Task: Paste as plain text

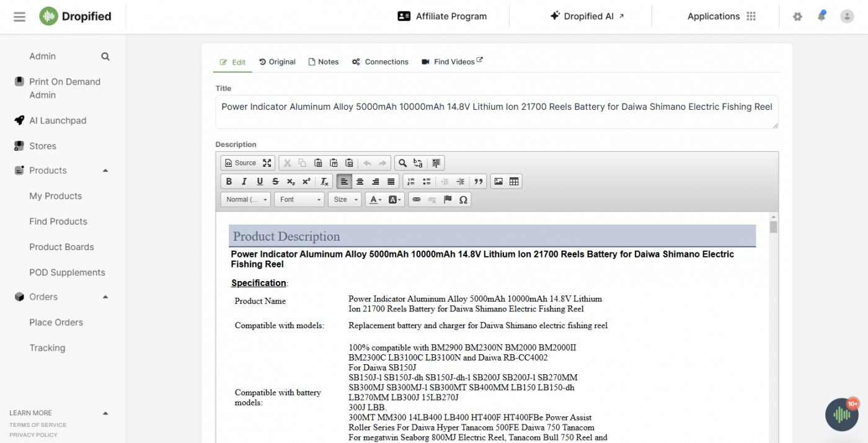Action: (334, 163)
